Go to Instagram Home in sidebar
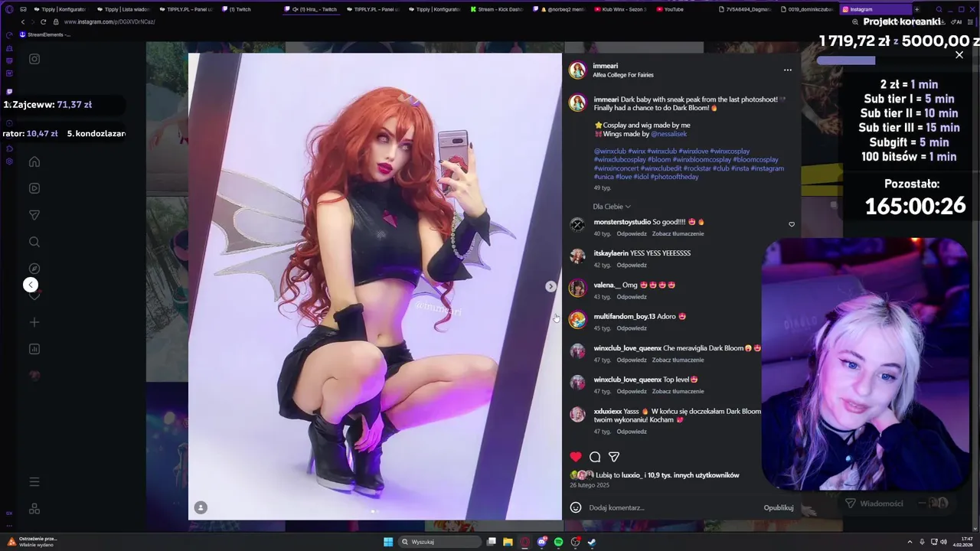980x551 pixels. pos(34,161)
